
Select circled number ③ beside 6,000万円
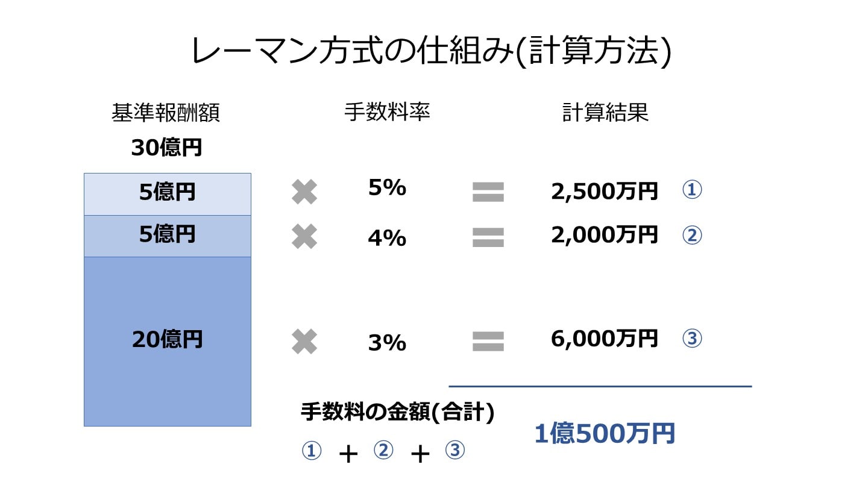[x=692, y=339]
